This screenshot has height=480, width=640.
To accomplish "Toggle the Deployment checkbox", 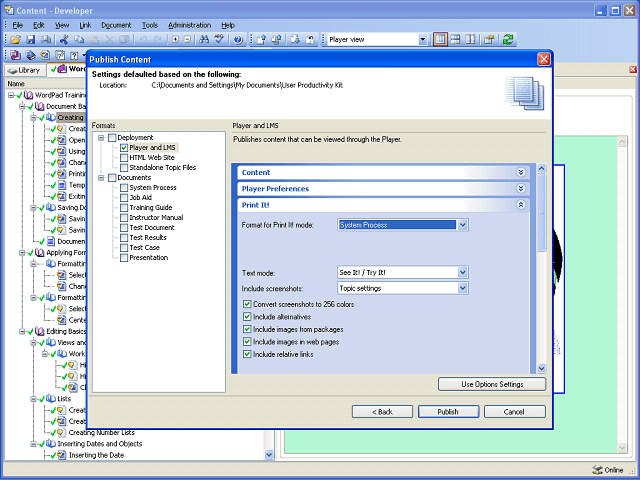I will tap(112, 138).
